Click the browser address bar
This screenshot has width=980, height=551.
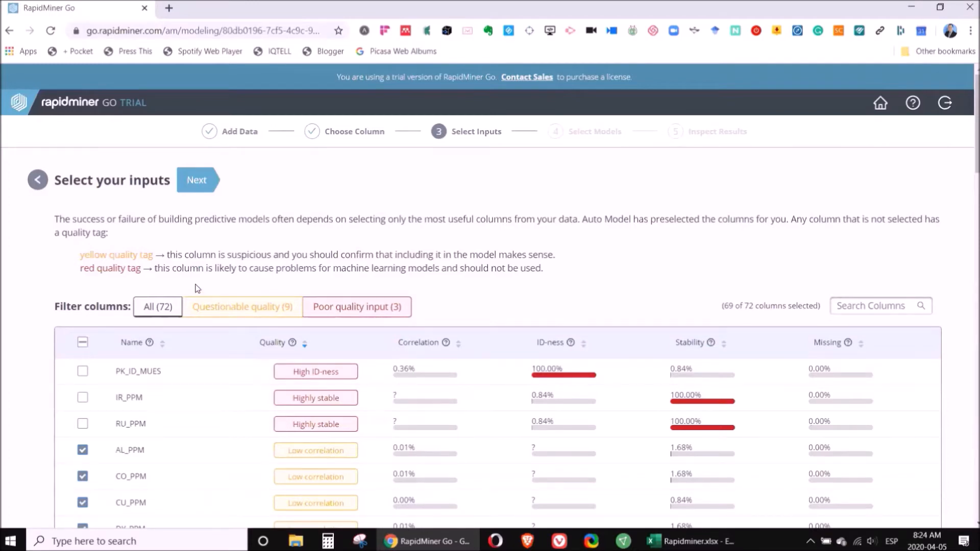click(x=203, y=31)
